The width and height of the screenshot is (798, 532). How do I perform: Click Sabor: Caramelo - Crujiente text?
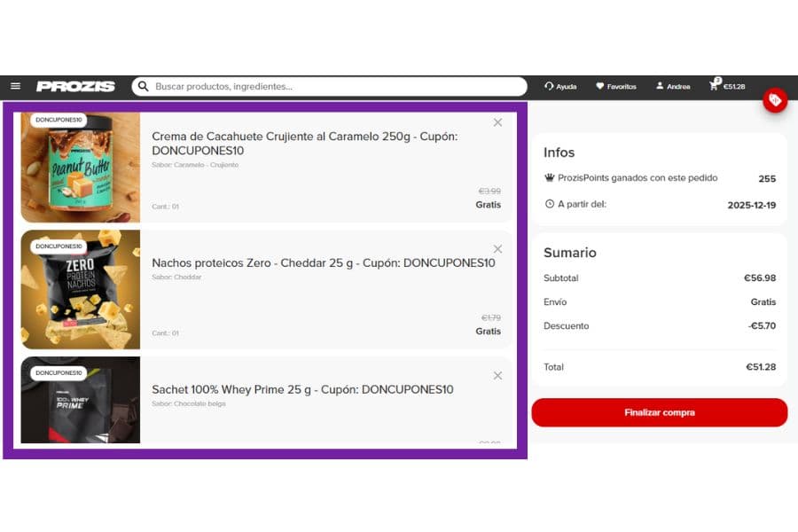point(195,165)
